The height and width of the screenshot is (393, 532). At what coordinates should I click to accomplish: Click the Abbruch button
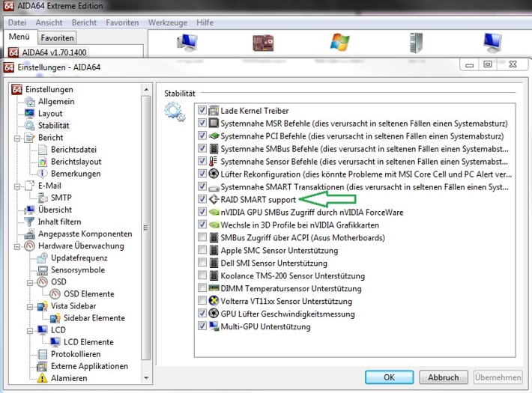point(444,377)
